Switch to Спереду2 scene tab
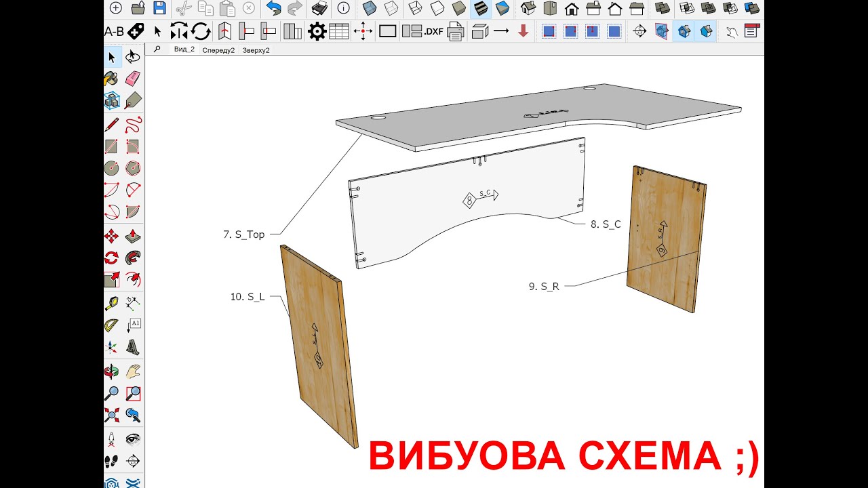Viewport: 868px width, 488px height. point(218,50)
